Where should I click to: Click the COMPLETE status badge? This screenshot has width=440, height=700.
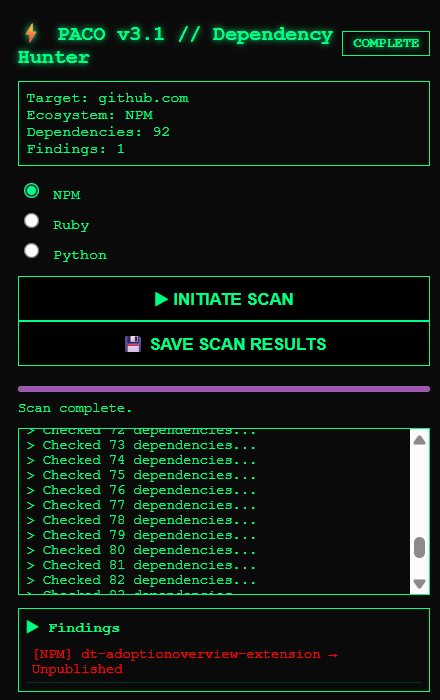(x=386, y=43)
